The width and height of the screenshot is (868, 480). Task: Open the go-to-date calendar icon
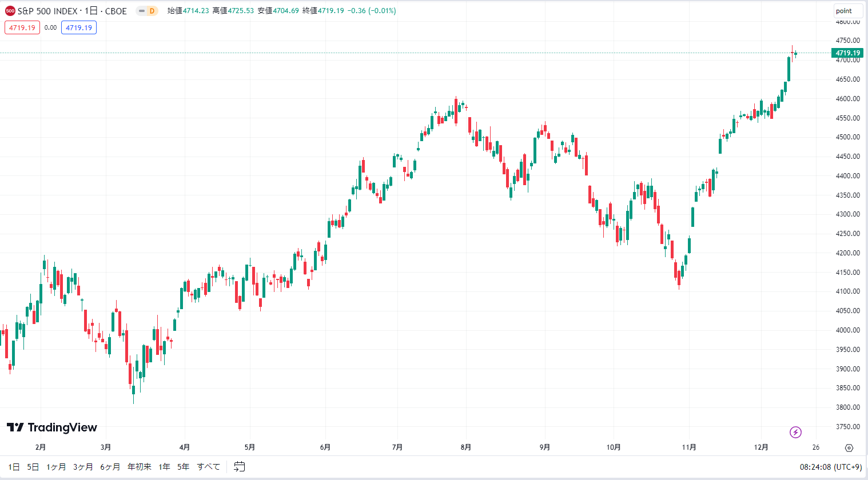[240, 467]
